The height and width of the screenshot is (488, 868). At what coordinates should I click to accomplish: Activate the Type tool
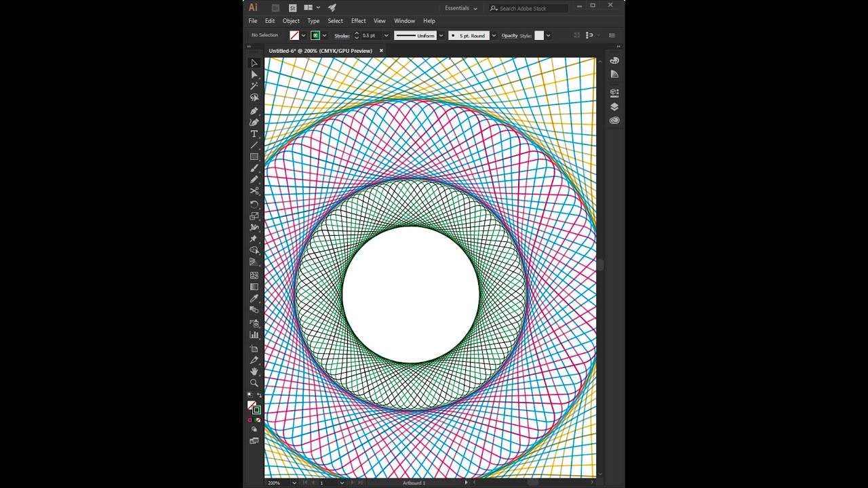[254, 134]
